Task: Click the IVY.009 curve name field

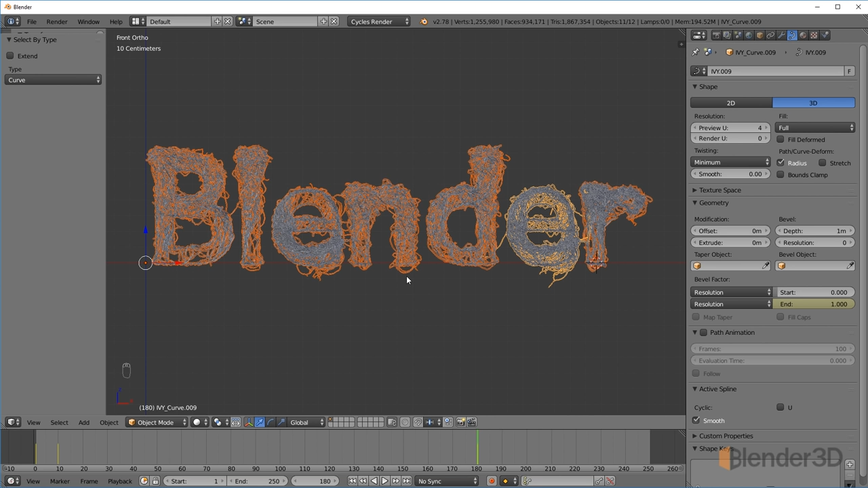Action: (x=775, y=71)
